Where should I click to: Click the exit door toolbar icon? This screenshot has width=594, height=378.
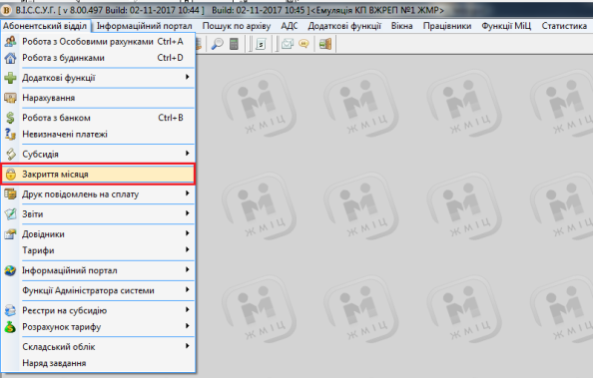(325, 44)
